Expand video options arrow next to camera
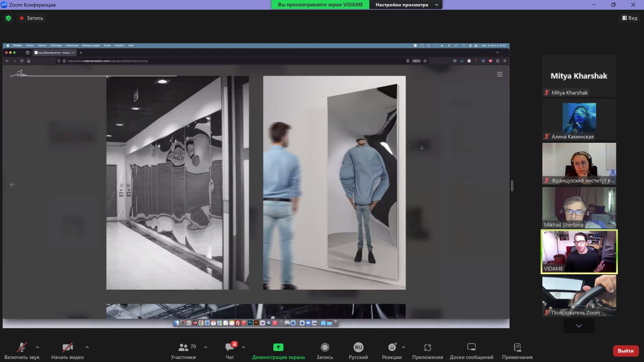This screenshot has width=644, height=362. coord(87,347)
